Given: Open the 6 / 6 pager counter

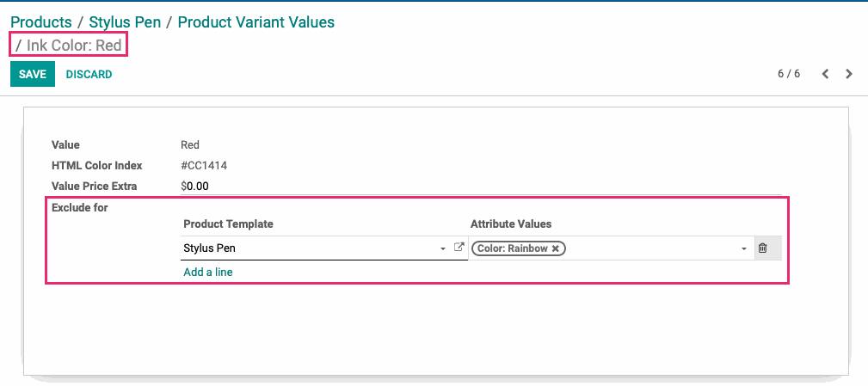Looking at the screenshot, I should coord(789,74).
